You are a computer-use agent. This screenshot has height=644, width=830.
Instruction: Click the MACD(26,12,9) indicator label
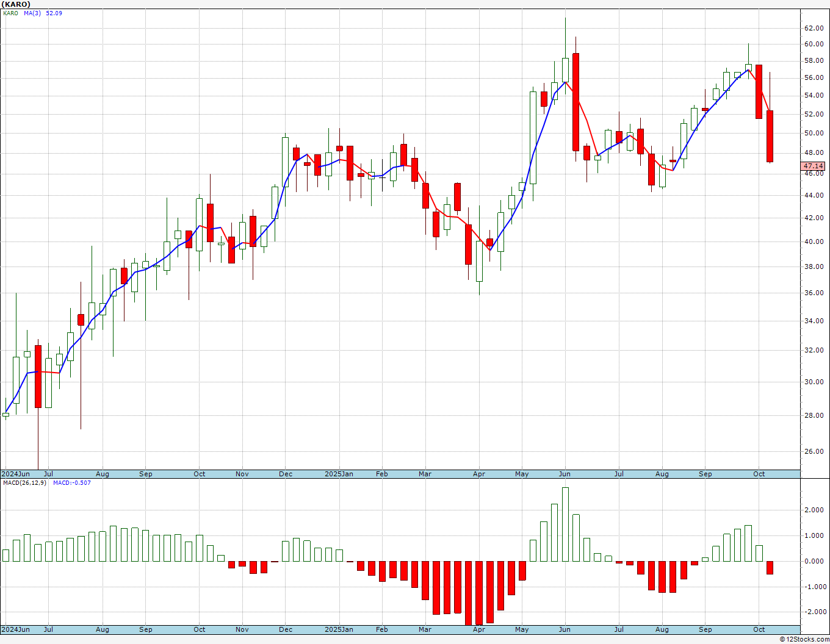point(24,483)
